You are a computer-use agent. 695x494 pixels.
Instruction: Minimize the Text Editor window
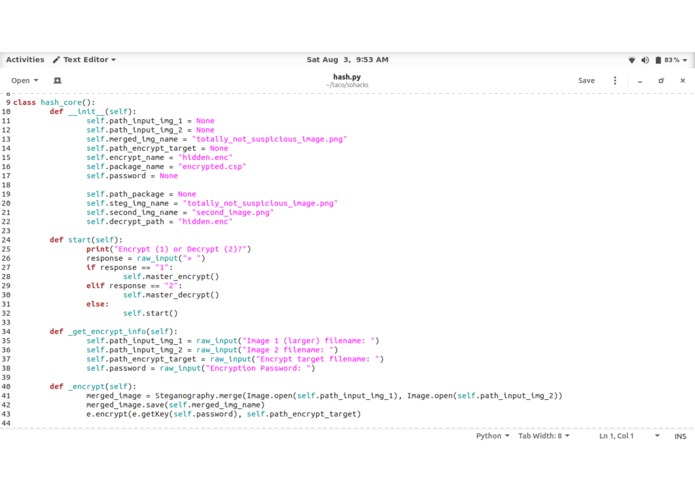click(x=640, y=81)
